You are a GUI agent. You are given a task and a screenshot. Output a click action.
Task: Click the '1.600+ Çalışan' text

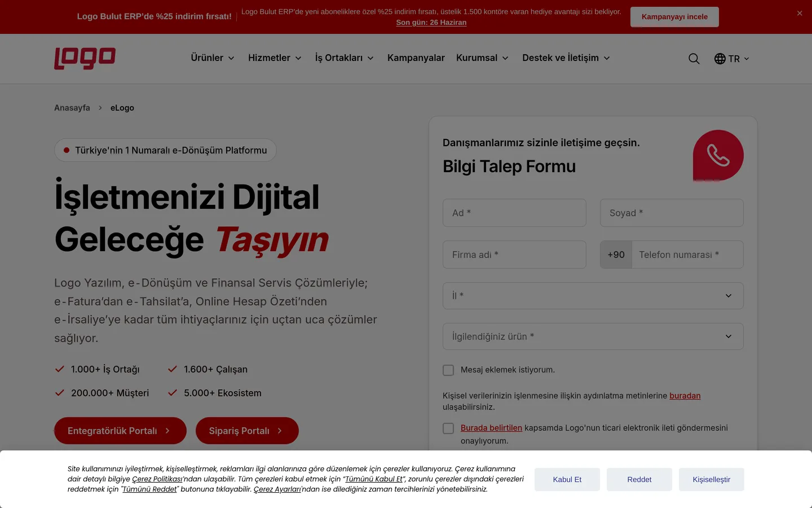(x=215, y=369)
